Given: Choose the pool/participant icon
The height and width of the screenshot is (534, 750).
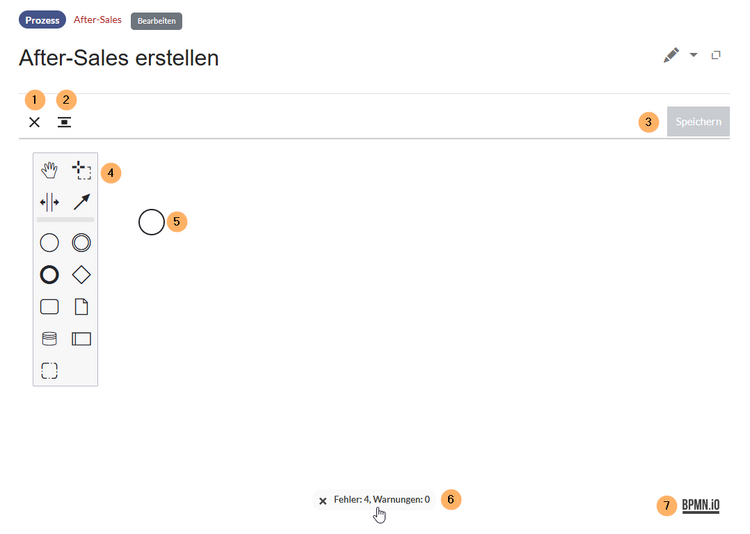Looking at the screenshot, I should pyautogui.click(x=82, y=339).
